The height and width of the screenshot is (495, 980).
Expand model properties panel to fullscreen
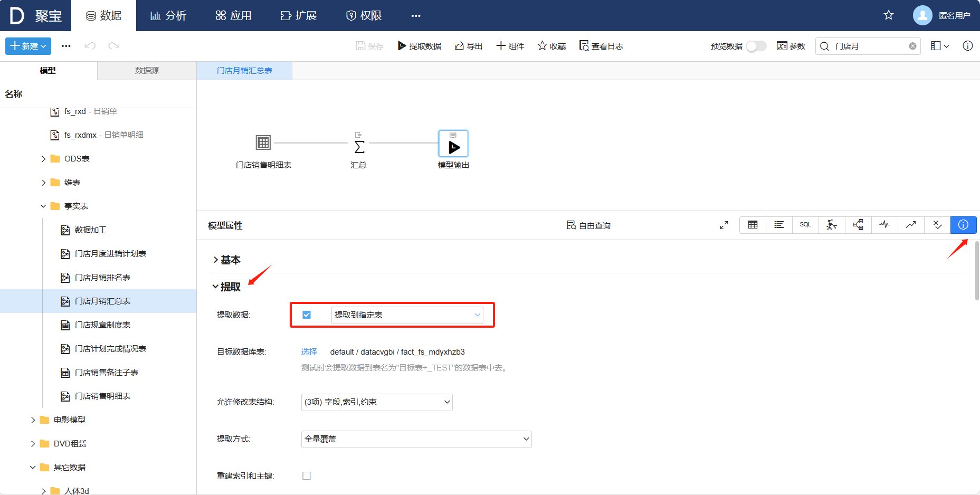click(x=724, y=225)
